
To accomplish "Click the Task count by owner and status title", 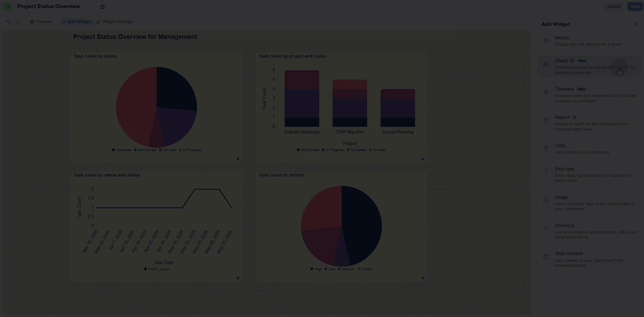I will [x=107, y=175].
